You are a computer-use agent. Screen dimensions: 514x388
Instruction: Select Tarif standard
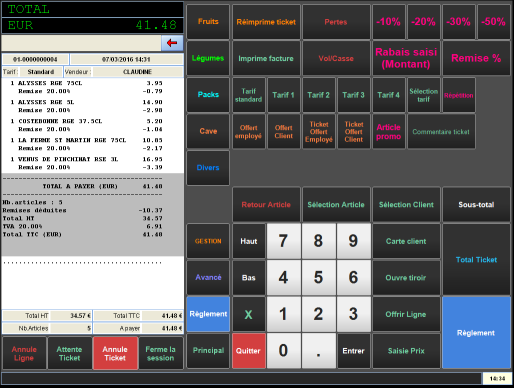249,95
